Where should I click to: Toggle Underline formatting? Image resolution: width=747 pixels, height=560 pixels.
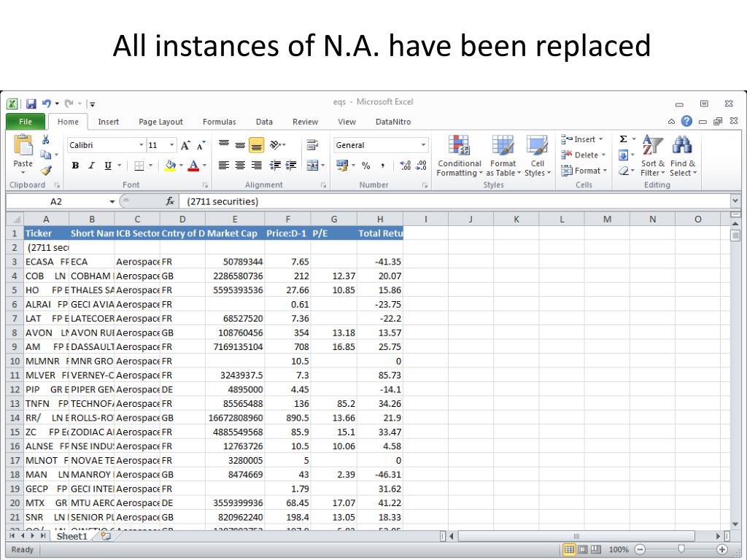108,166
